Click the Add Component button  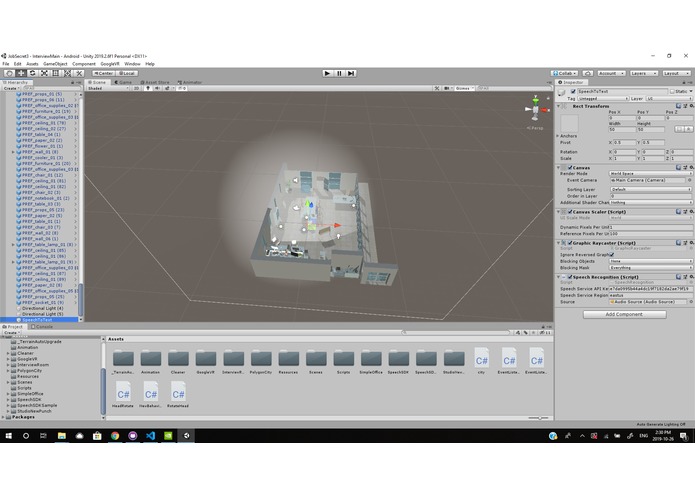[x=624, y=314]
